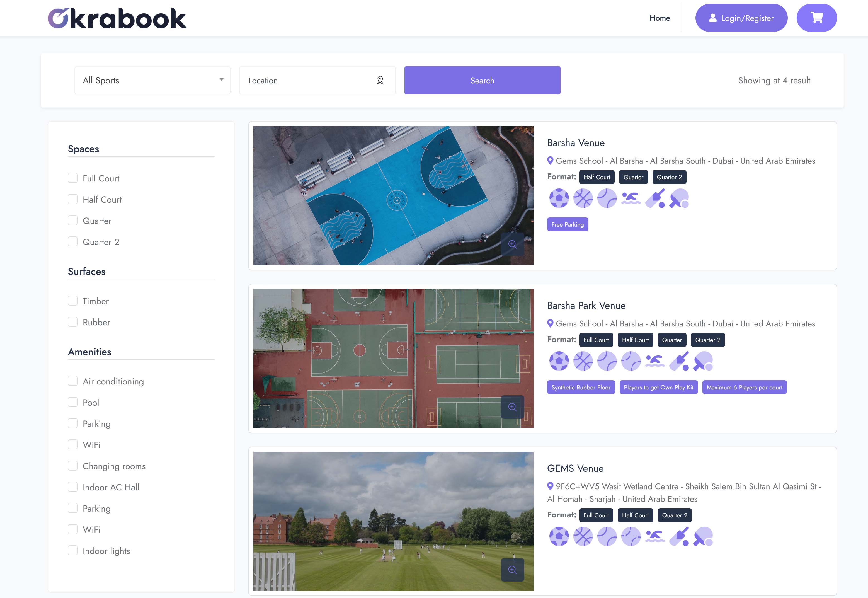Viewport: 868px width, 598px height.
Task: Click the Maximum 6 Players per court tag
Action: (x=744, y=388)
